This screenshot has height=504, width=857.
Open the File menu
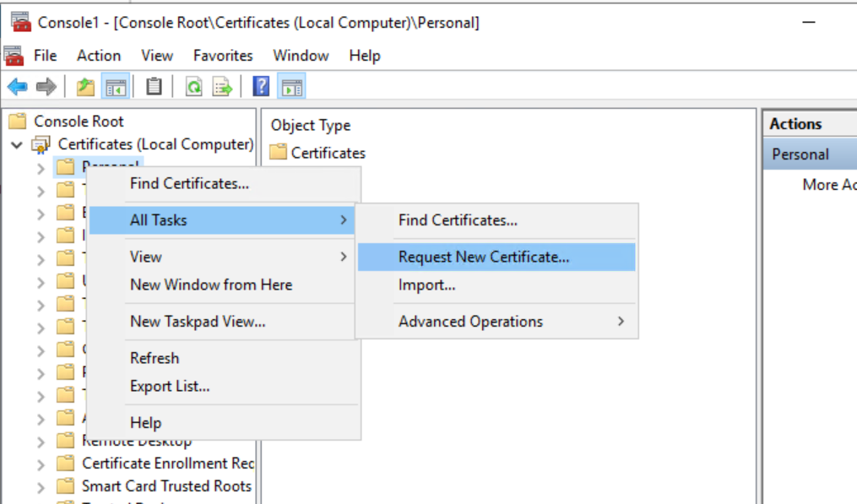pos(45,56)
